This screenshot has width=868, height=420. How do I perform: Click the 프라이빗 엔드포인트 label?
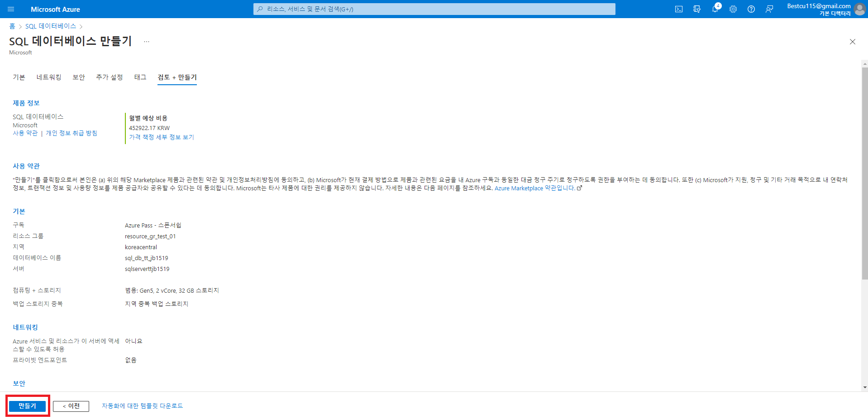point(40,360)
